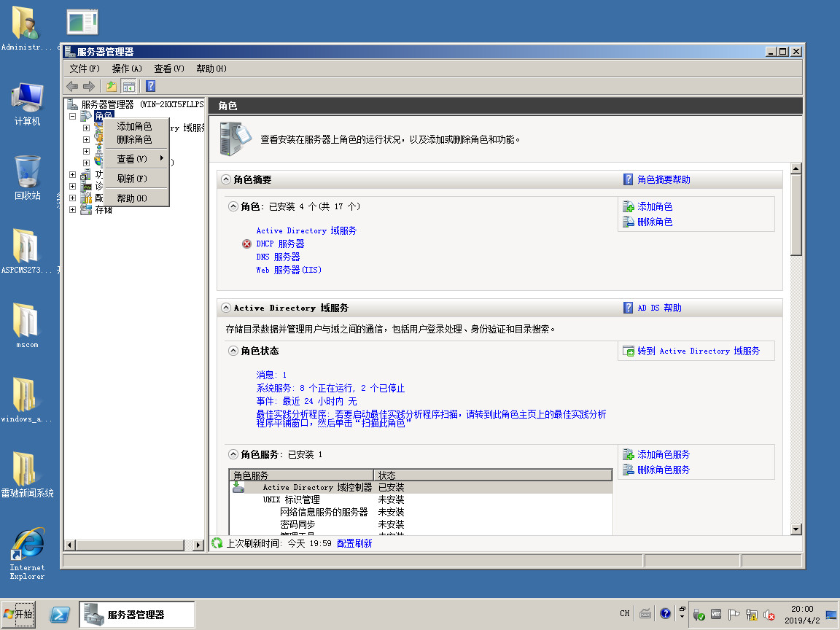Click the vertical scrollbar down arrow
Viewport: 840px width, 630px height.
[x=796, y=529]
